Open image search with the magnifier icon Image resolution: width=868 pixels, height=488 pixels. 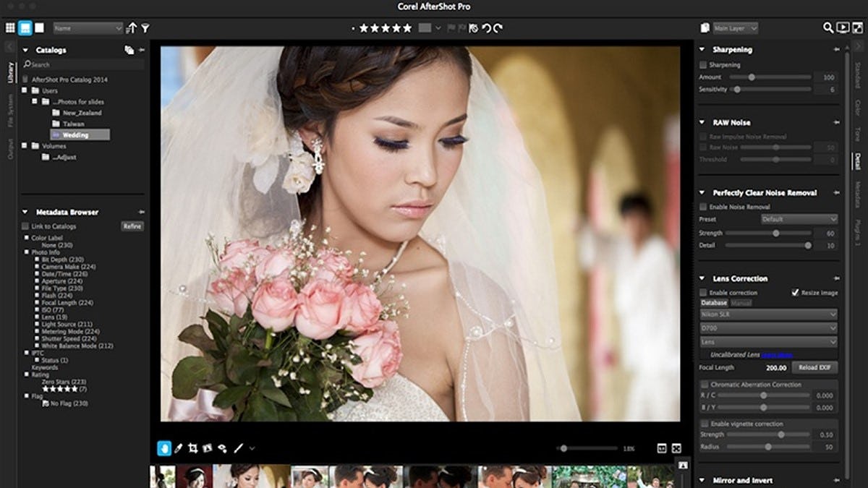[x=828, y=27]
